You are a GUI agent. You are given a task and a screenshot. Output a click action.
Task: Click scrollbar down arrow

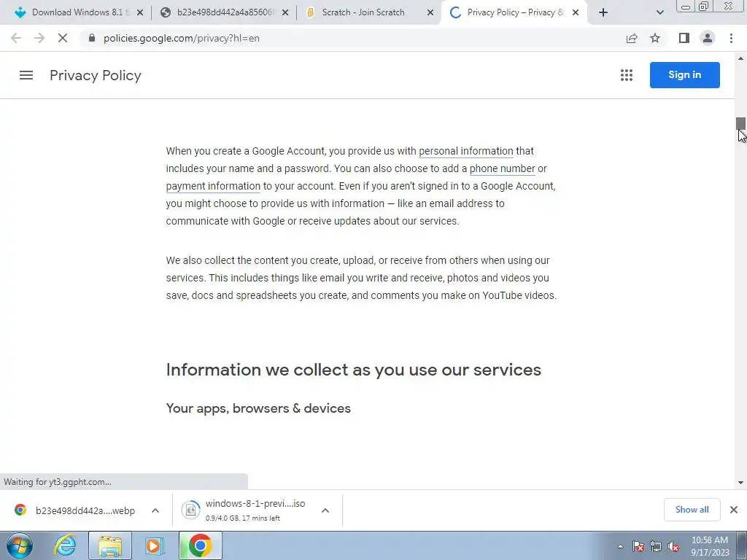click(x=740, y=483)
